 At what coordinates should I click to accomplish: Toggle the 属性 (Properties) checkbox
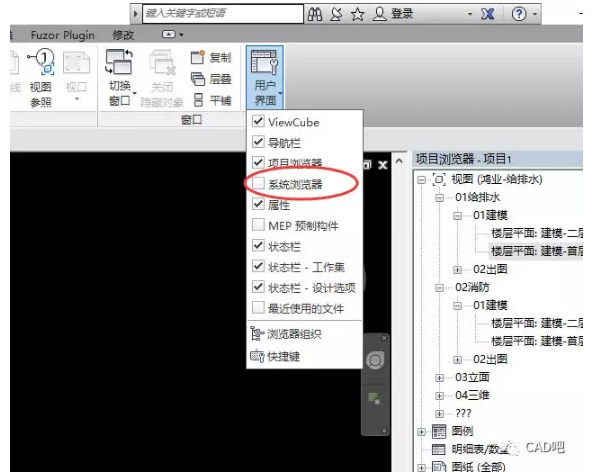click(x=259, y=205)
